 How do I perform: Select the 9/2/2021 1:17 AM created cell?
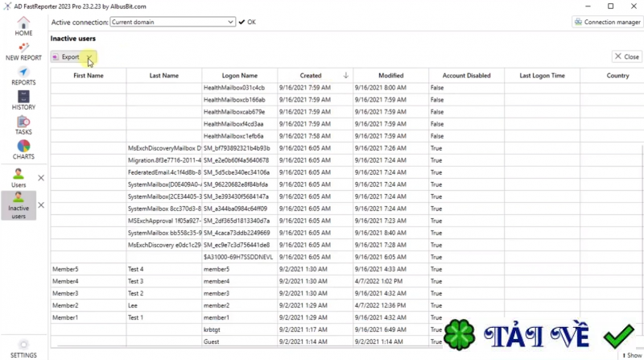(x=315, y=329)
